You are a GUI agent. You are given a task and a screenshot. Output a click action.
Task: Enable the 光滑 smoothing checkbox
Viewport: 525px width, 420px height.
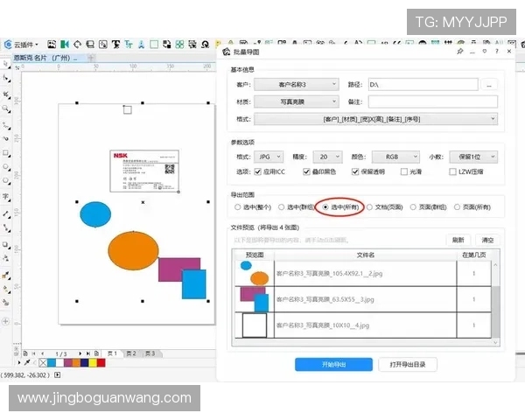404,171
